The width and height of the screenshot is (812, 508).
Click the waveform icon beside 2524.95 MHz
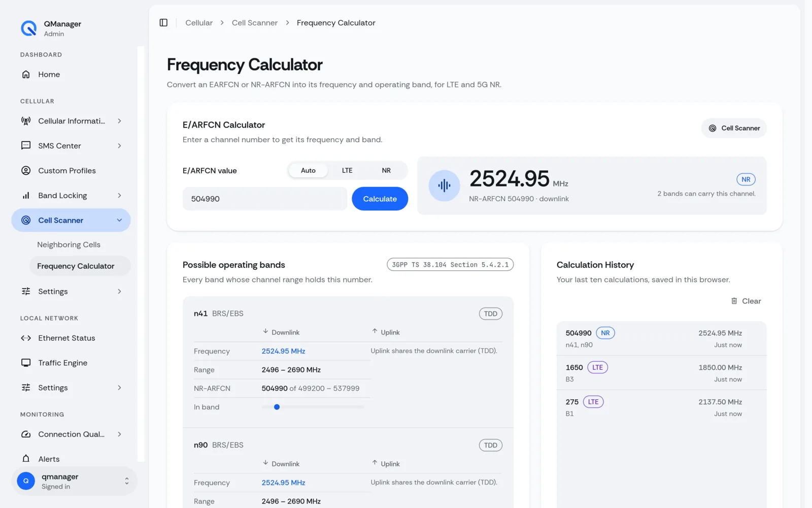click(444, 185)
